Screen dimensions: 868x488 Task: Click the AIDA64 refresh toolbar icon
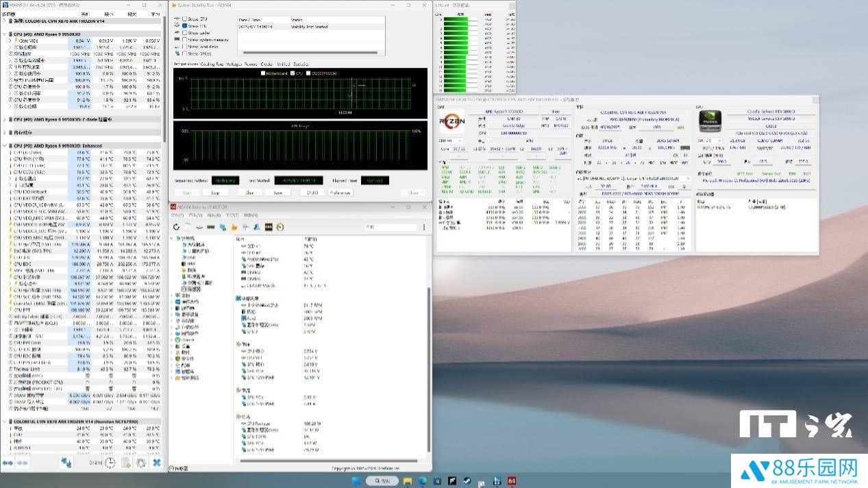pyautogui.click(x=177, y=227)
